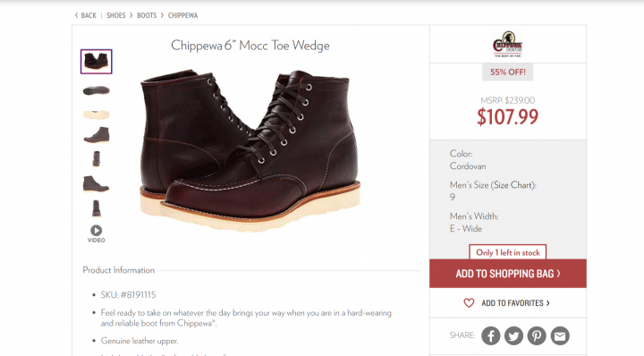644x356 pixels.
Task: Share the product on Twitter
Action: [513, 335]
